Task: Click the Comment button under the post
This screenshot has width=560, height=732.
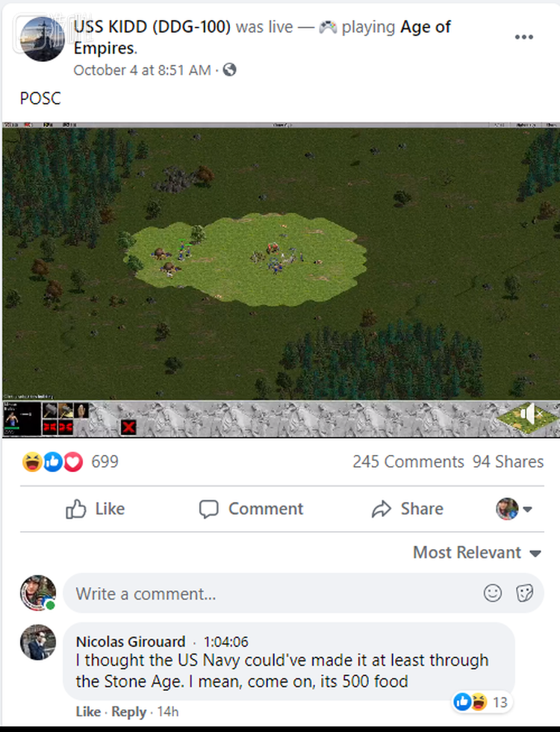Action: 251,509
